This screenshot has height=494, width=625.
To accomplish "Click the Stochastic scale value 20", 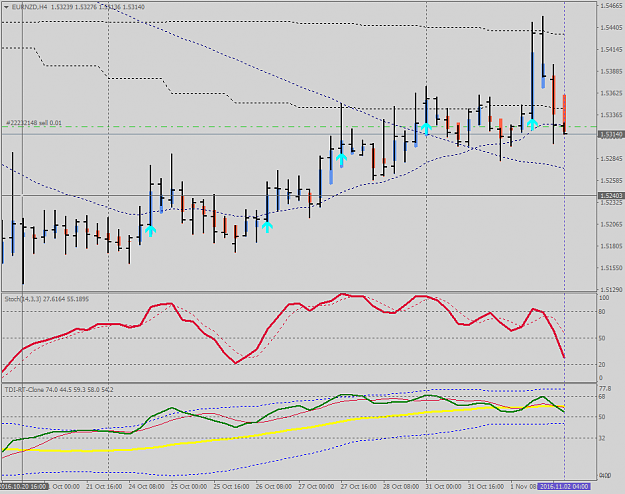I will pyautogui.click(x=603, y=364).
